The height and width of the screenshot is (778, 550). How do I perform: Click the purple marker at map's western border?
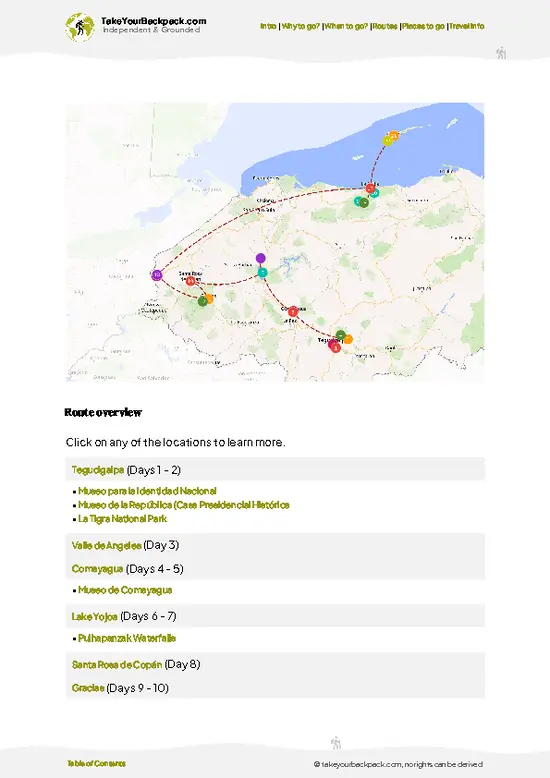click(x=157, y=275)
